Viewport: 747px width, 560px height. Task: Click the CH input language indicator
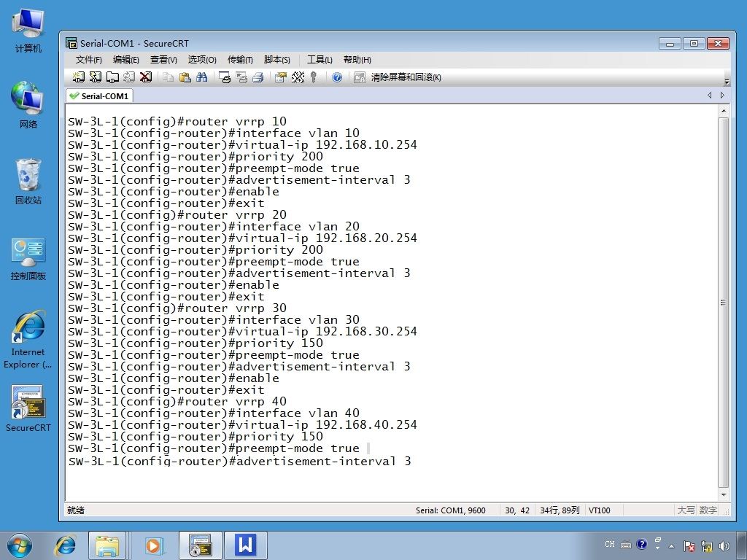610,544
